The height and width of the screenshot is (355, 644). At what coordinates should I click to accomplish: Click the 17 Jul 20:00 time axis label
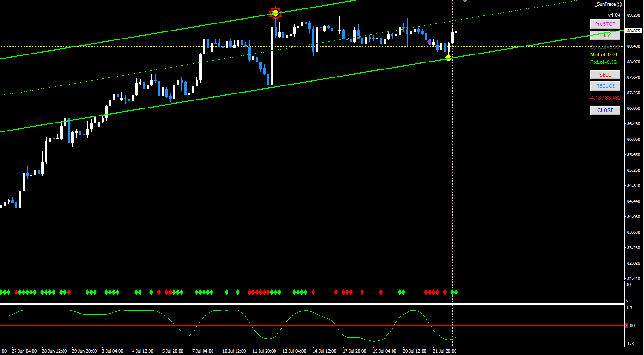[x=355, y=351]
